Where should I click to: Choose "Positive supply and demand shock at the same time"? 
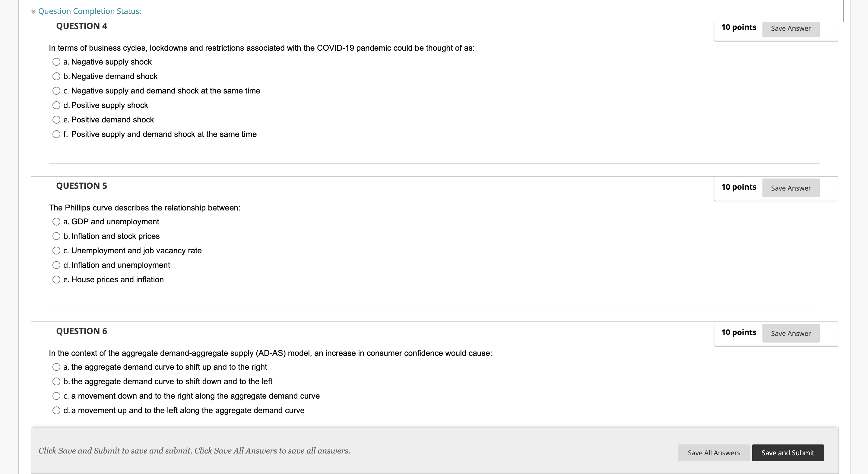(x=56, y=134)
